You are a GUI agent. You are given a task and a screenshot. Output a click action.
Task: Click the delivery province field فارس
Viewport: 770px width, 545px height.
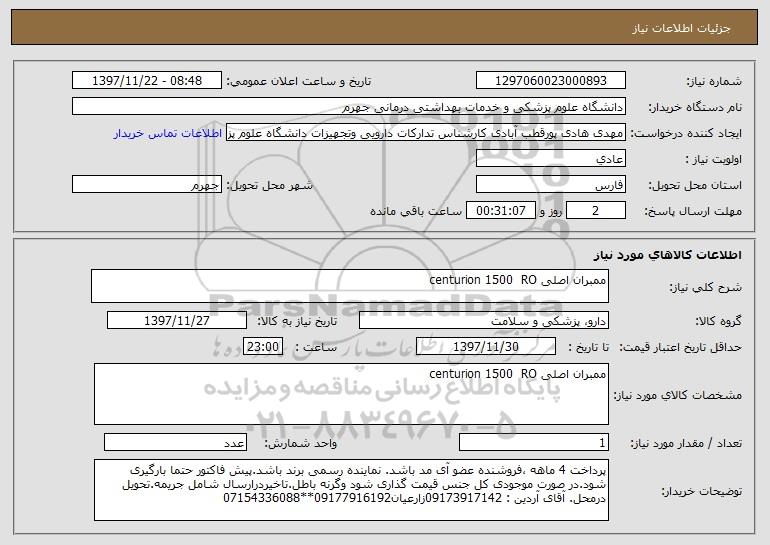click(550, 185)
